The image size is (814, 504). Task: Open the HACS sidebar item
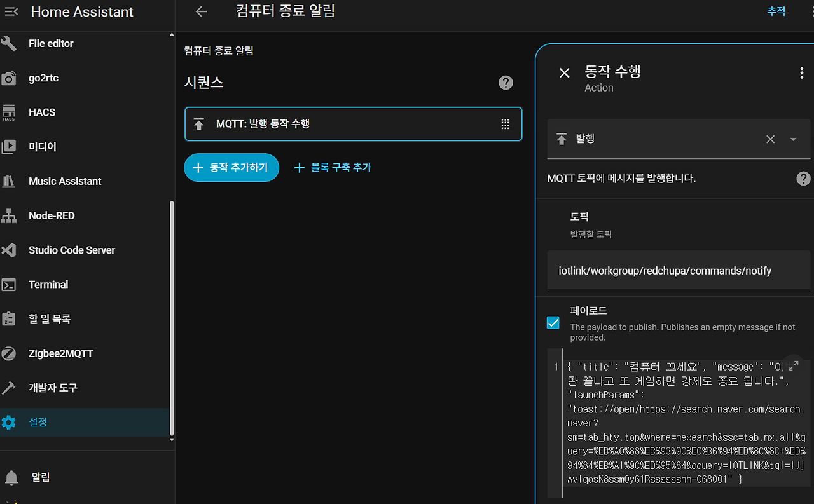pos(42,112)
